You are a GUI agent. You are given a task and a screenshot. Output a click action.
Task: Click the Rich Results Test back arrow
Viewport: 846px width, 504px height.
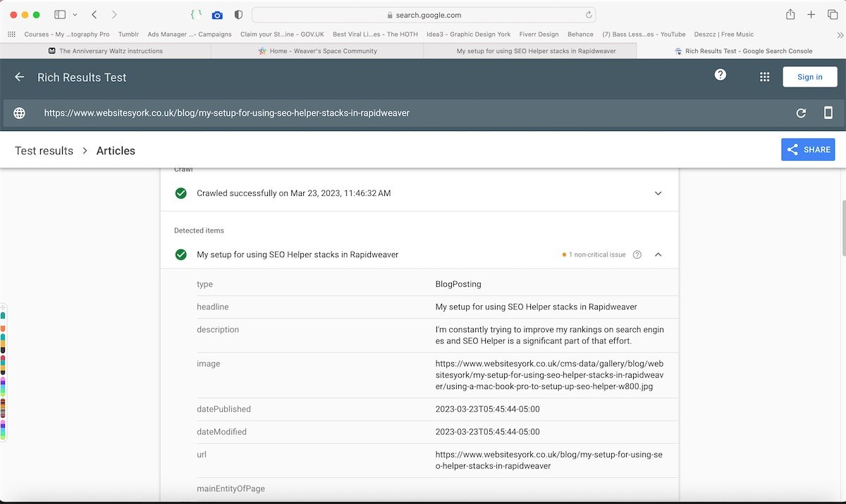[20, 78]
